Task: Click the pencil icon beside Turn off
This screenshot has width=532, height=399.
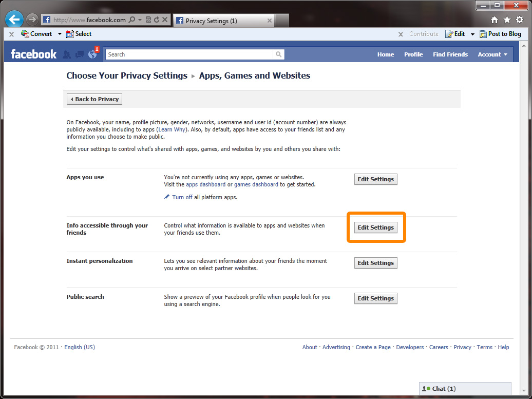Action: point(166,197)
